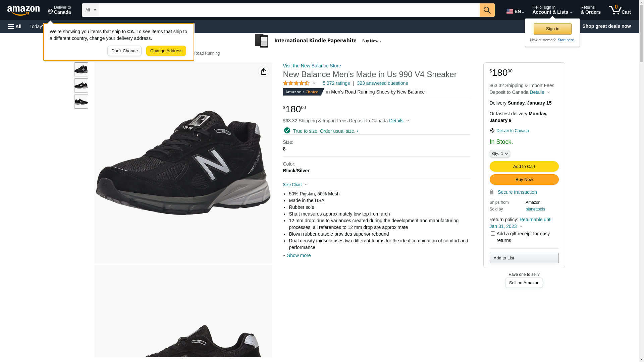Open the search category All dropdown
Viewport: 644px width, 362px height.
(90, 10)
